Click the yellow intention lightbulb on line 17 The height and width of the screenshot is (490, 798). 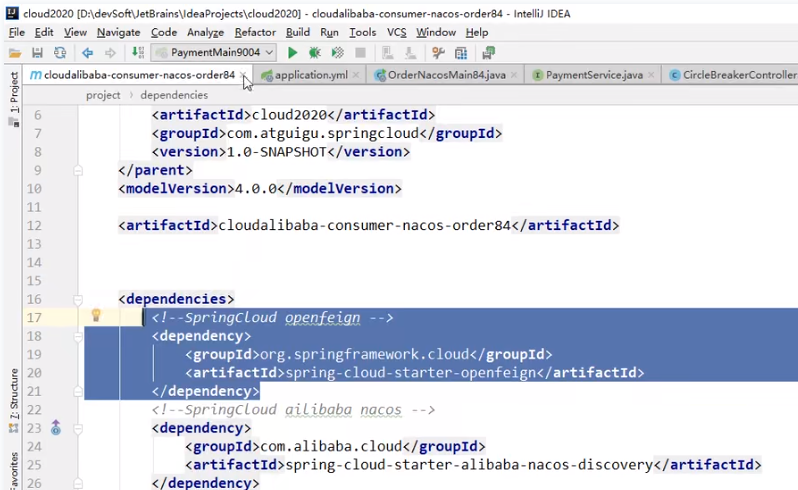[x=96, y=315]
